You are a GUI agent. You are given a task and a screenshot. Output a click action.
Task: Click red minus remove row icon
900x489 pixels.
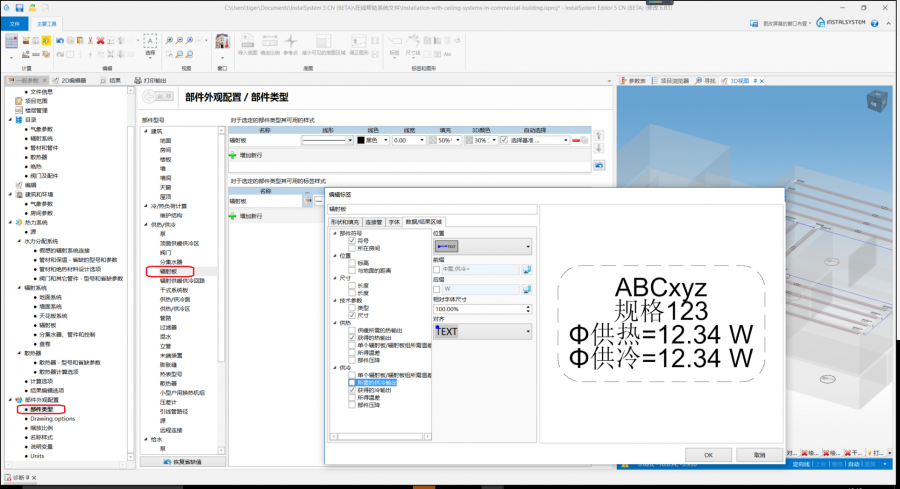[x=577, y=141]
